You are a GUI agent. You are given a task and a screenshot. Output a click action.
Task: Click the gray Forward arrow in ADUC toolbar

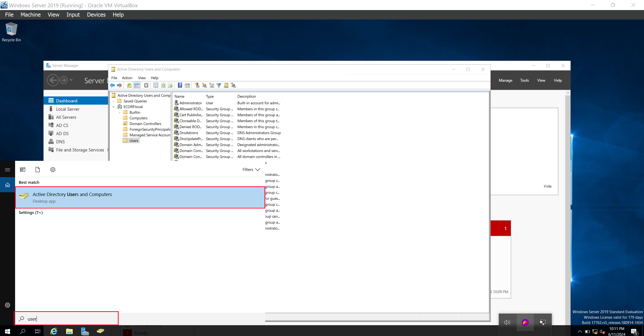pos(119,85)
